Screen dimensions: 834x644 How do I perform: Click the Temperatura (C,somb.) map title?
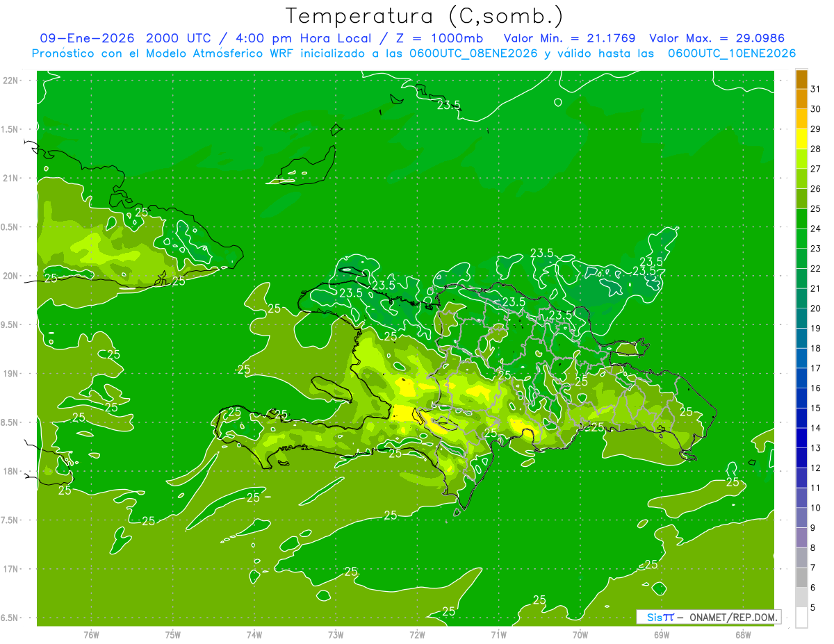[x=424, y=16]
